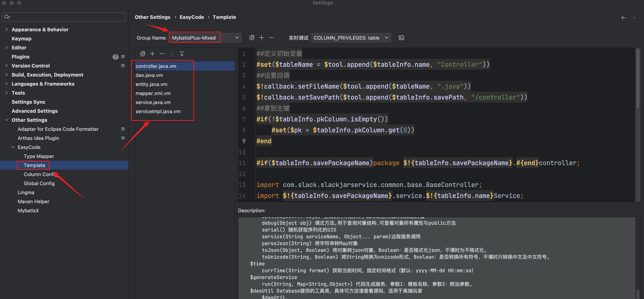The height and width of the screenshot is (299, 644).
Task: Add a new template group with the plus icon
Action: coord(262,38)
